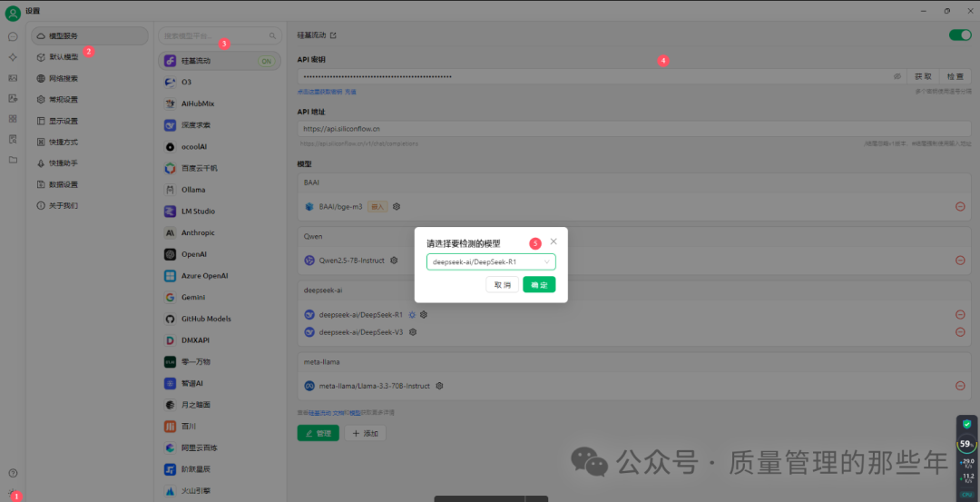Close the model check dialog with X
The image size is (980, 502).
click(554, 241)
